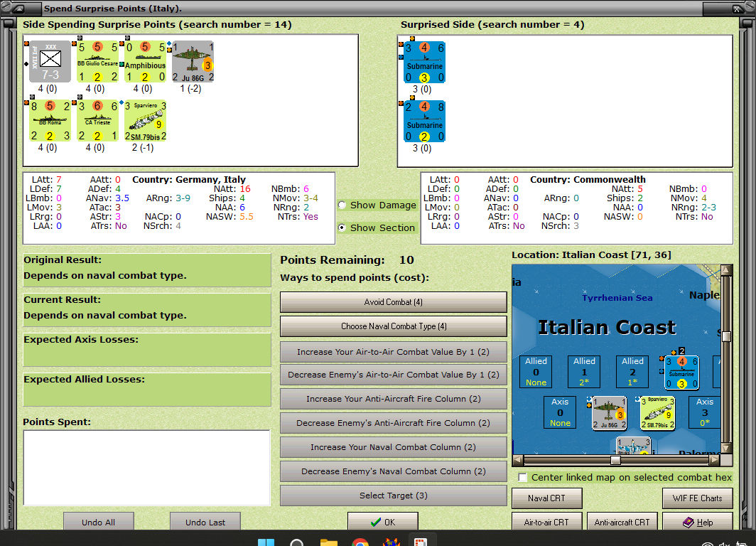Click the Country: Germany, Italy label
Image resolution: width=756 pixels, height=546 pixels.
coord(189,179)
